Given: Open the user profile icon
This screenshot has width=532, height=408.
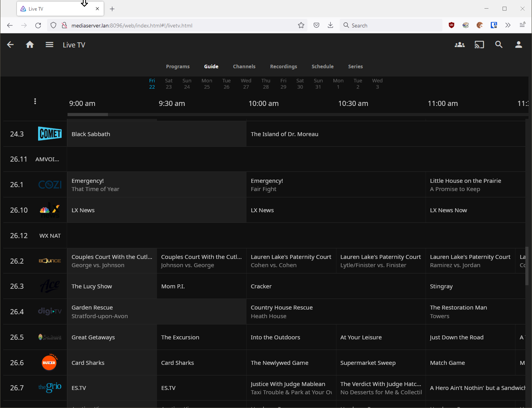Looking at the screenshot, I should (x=518, y=44).
